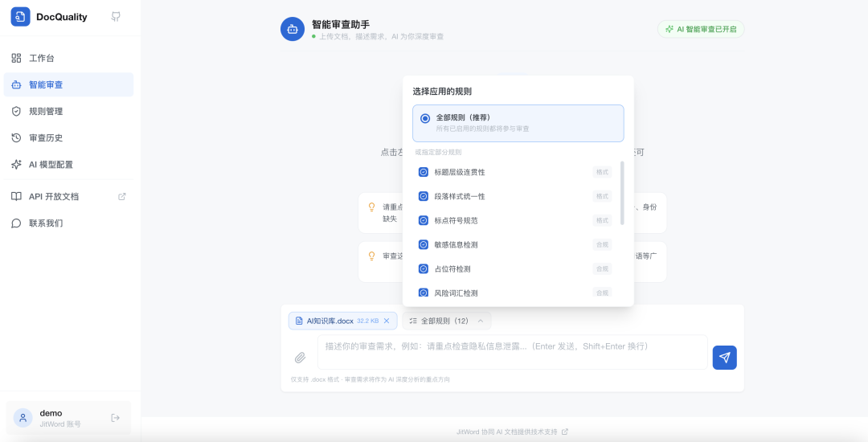This screenshot has width=868, height=442.
Task: Click the 工作台 grid icon
Action: point(17,58)
